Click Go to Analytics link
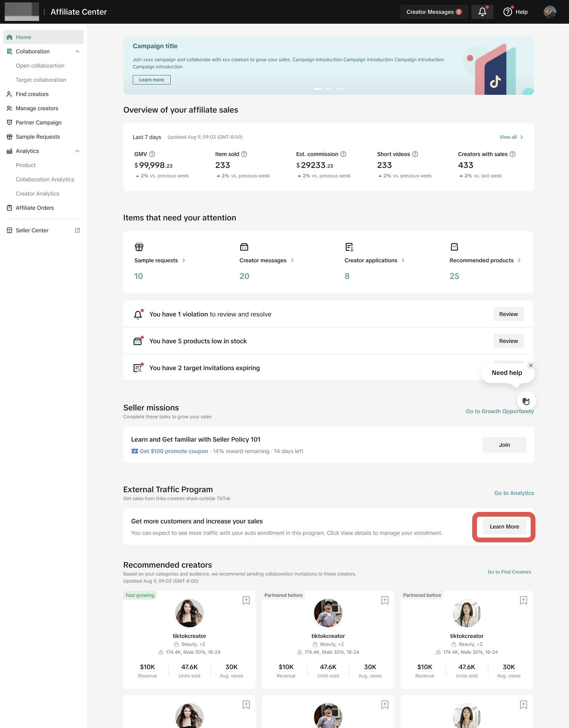Image resolution: width=569 pixels, height=728 pixels. click(514, 493)
